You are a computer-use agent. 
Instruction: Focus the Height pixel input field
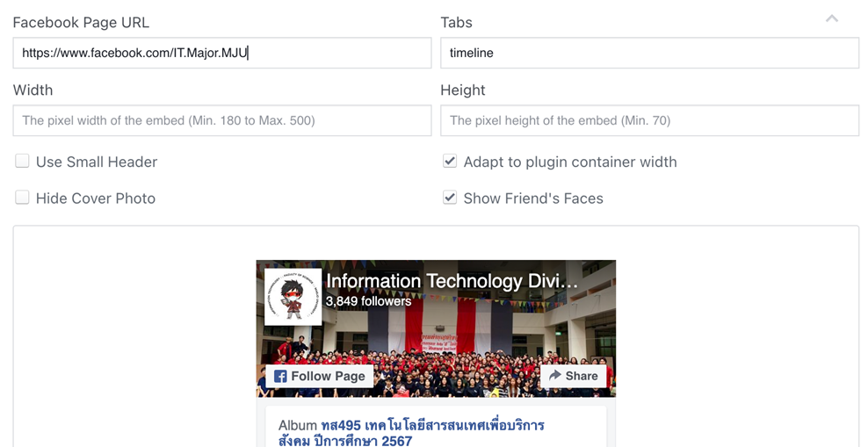tap(650, 120)
